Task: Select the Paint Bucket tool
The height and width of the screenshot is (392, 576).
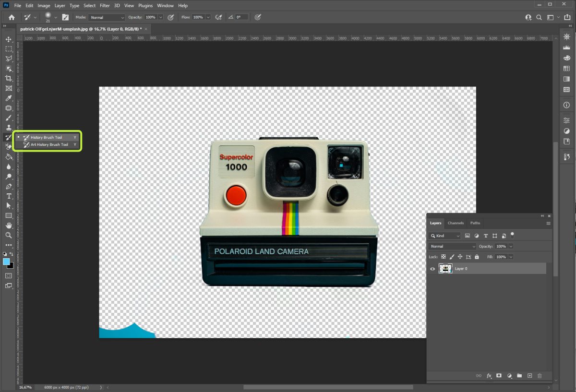Action: [9, 157]
